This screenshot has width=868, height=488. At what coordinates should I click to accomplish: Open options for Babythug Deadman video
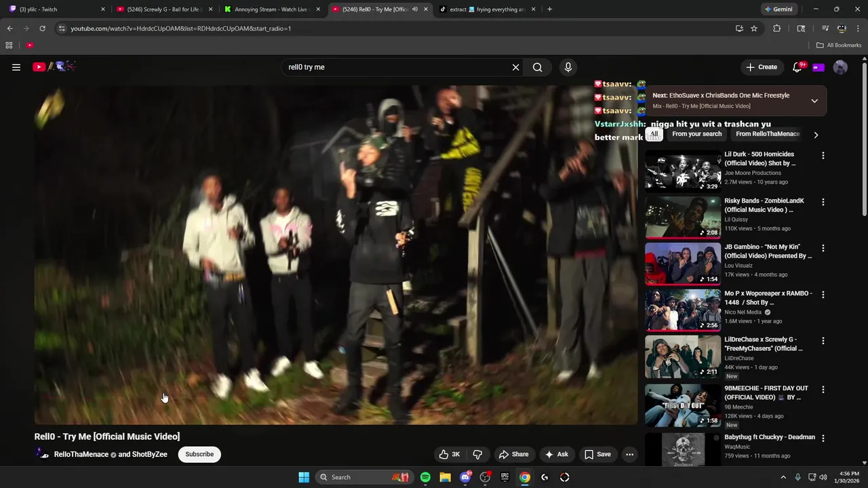(823, 439)
